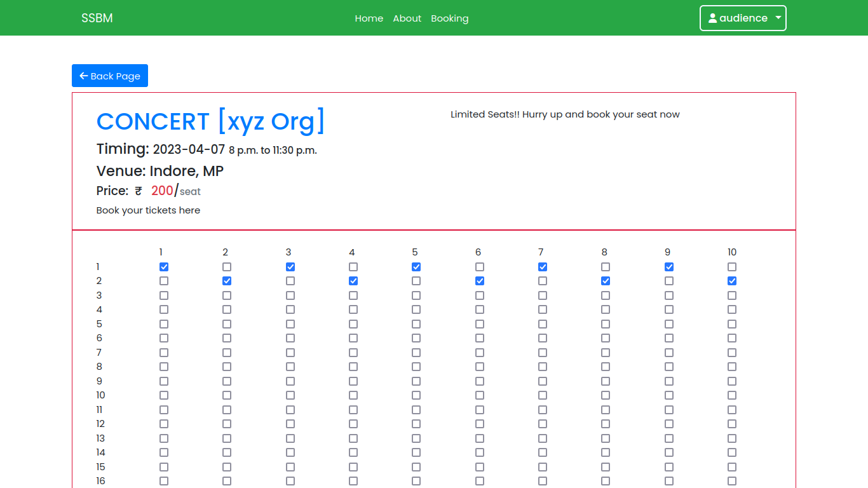Select seat row 1 column 2
This screenshot has width=868, height=488.
pyautogui.click(x=227, y=267)
